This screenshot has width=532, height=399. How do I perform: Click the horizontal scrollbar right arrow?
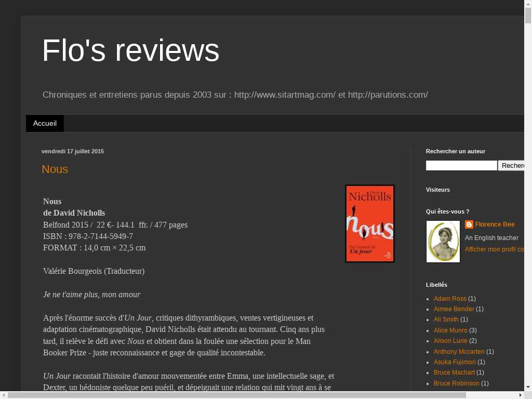520,395
